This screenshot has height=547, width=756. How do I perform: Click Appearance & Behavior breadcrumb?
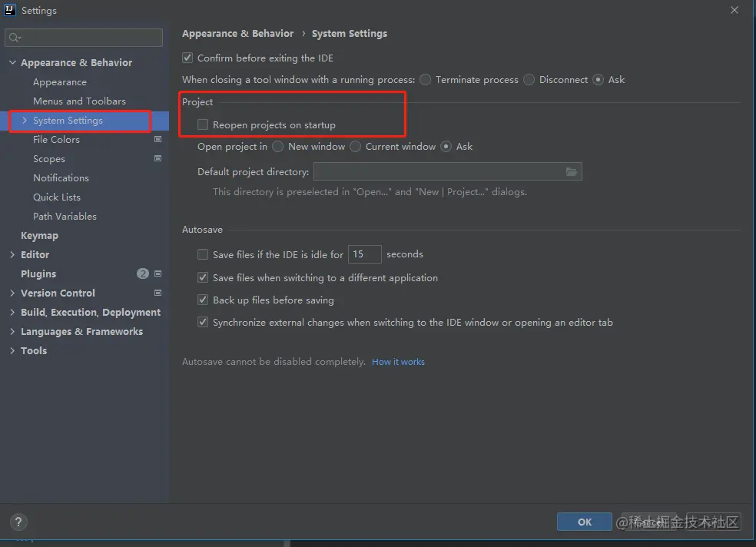237,33
